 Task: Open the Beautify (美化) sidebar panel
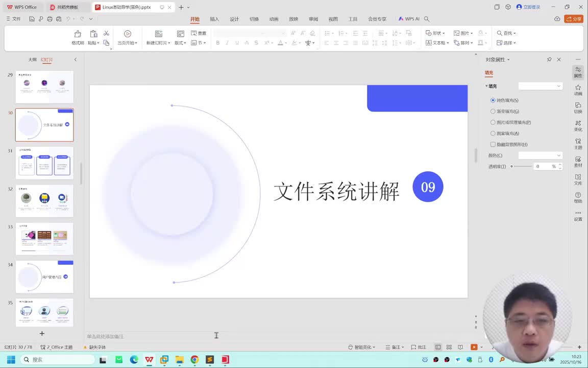578,126
